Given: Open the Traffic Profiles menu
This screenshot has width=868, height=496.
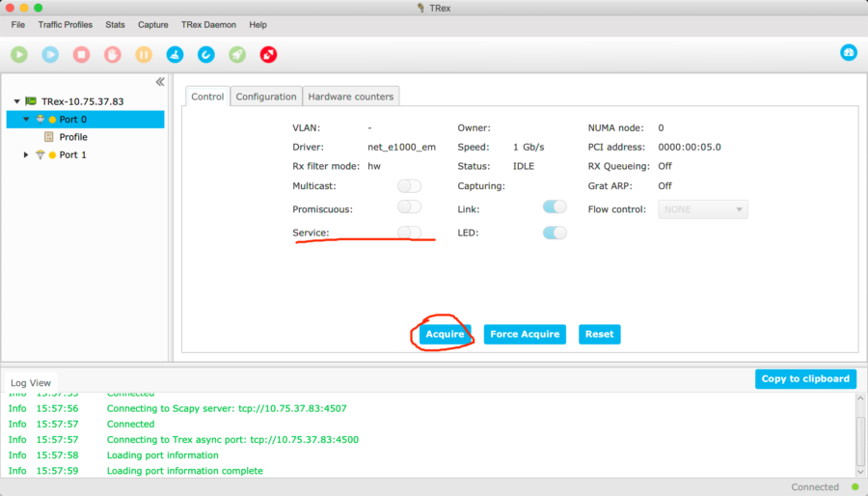Looking at the screenshot, I should (x=66, y=25).
